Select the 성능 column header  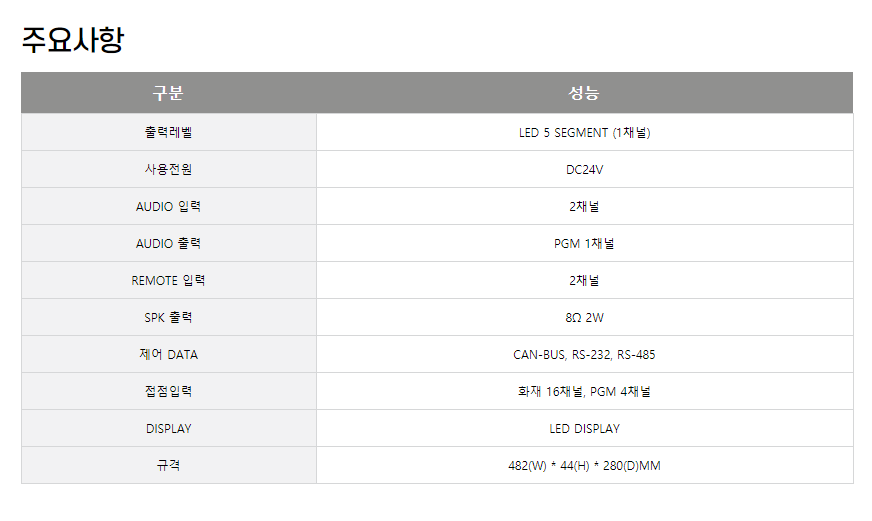click(x=584, y=93)
